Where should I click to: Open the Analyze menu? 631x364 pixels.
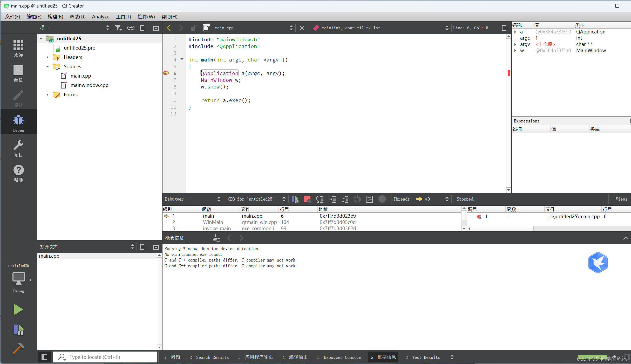(100, 17)
